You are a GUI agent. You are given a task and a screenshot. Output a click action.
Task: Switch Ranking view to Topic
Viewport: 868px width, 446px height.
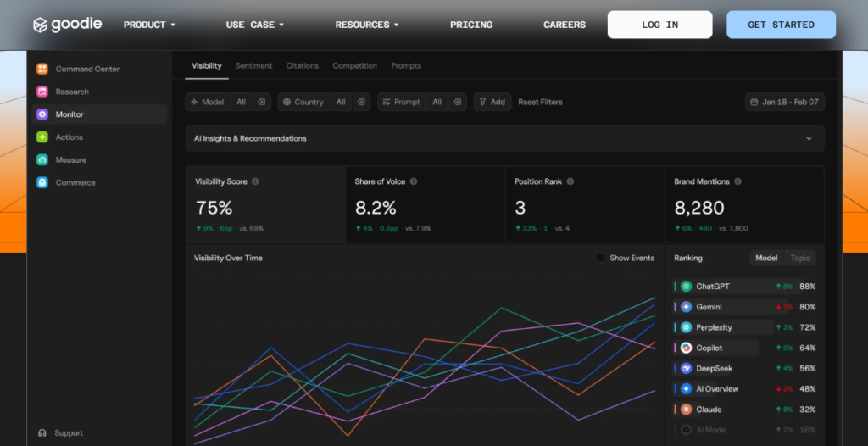tap(799, 258)
